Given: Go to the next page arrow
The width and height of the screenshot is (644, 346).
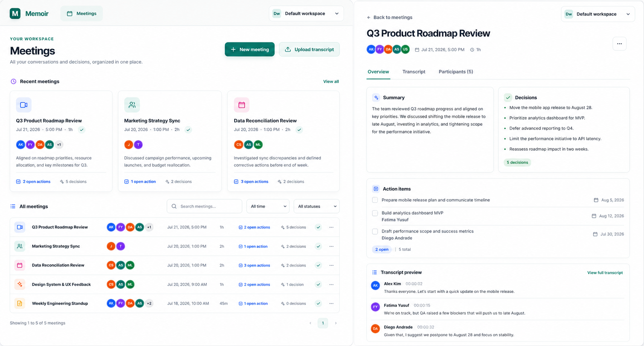Looking at the screenshot, I should pyautogui.click(x=336, y=323).
